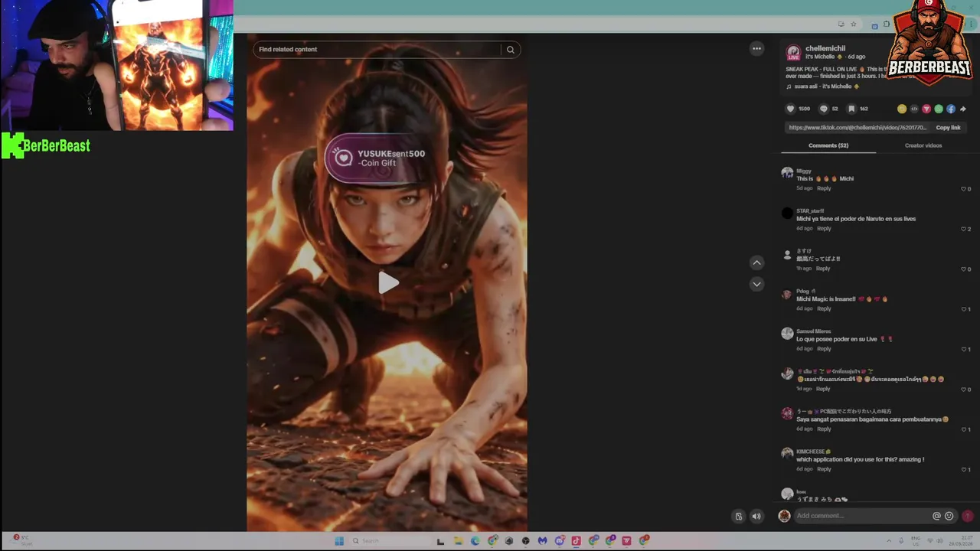Open KIMCHEESE's profile avatar

(x=787, y=453)
